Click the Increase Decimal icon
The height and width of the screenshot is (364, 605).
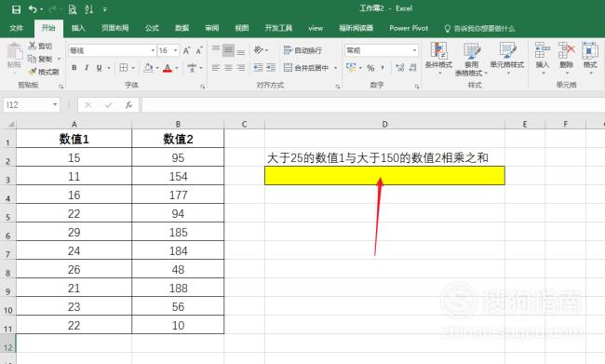(400, 68)
